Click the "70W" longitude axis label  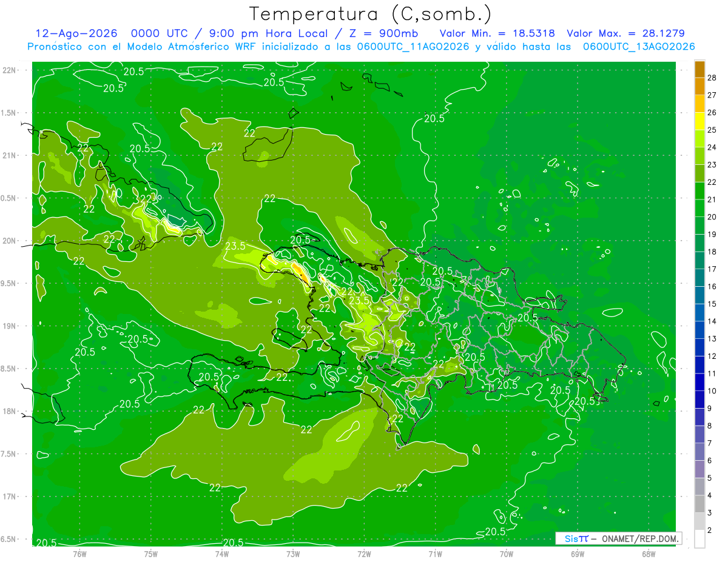(x=507, y=554)
